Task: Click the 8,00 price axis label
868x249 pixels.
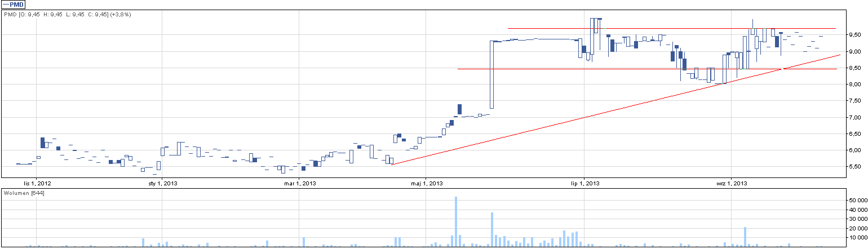Action: (x=855, y=85)
